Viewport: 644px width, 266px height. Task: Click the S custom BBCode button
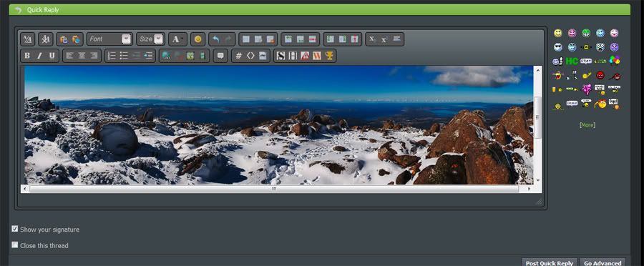280,56
